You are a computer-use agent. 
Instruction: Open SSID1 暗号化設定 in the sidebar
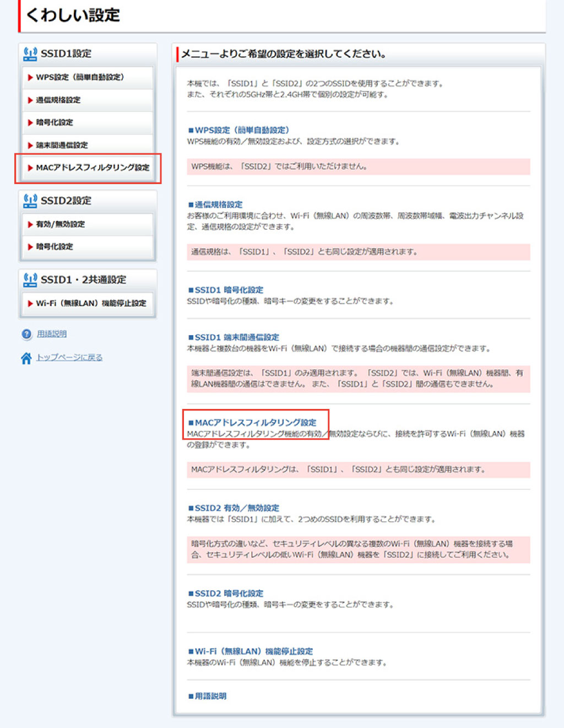(x=54, y=122)
